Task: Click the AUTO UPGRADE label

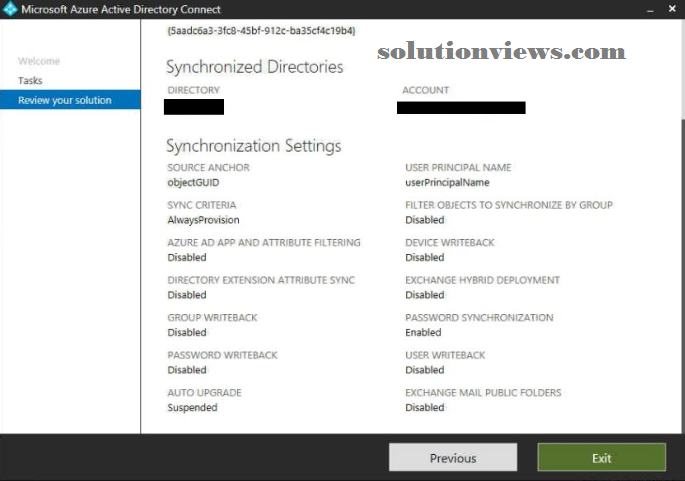Action: click(204, 393)
